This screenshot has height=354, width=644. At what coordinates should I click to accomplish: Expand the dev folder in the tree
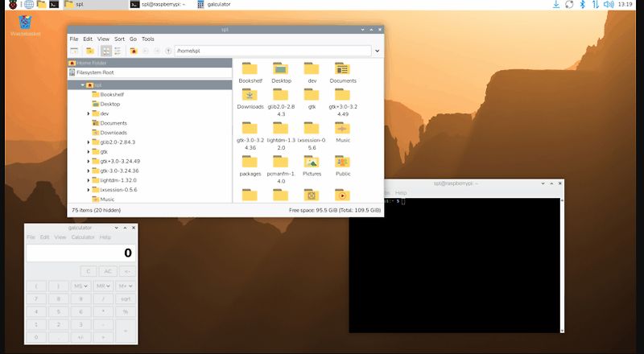pos(88,113)
